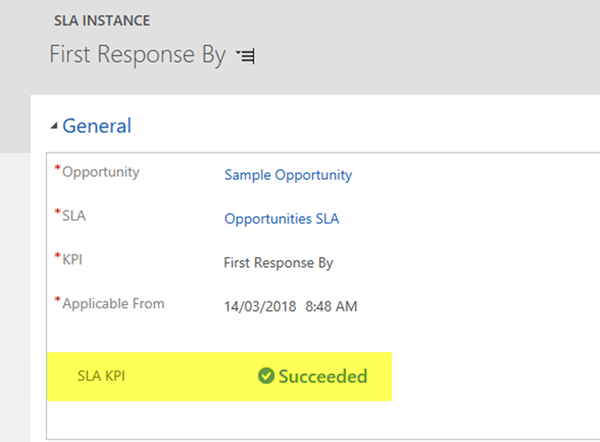
Task: Open the record list icon beside the title
Action: tap(246, 57)
